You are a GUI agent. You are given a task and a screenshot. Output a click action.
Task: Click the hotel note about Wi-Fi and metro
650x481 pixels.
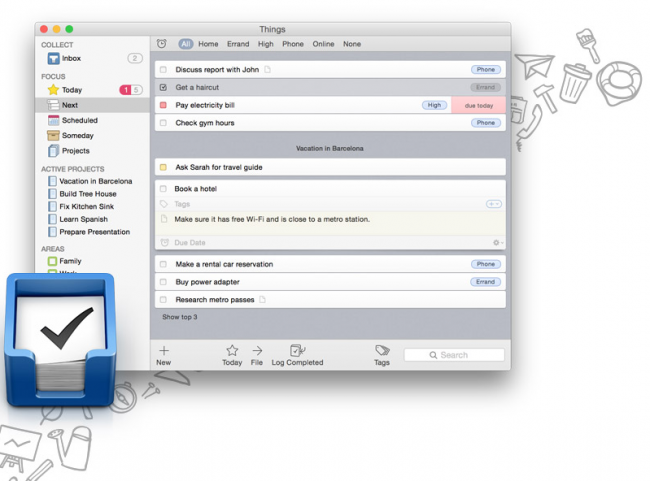[272, 219]
